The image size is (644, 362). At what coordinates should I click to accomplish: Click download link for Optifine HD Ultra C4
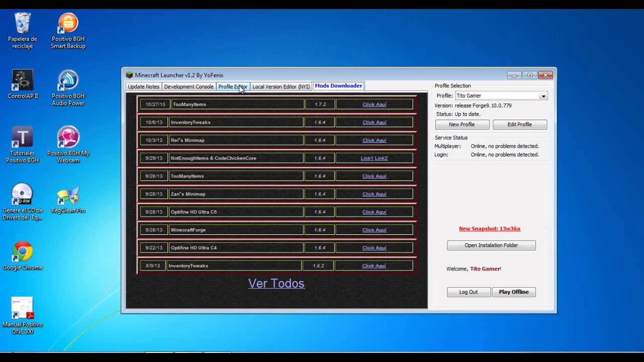pyautogui.click(x=374, y=248)
